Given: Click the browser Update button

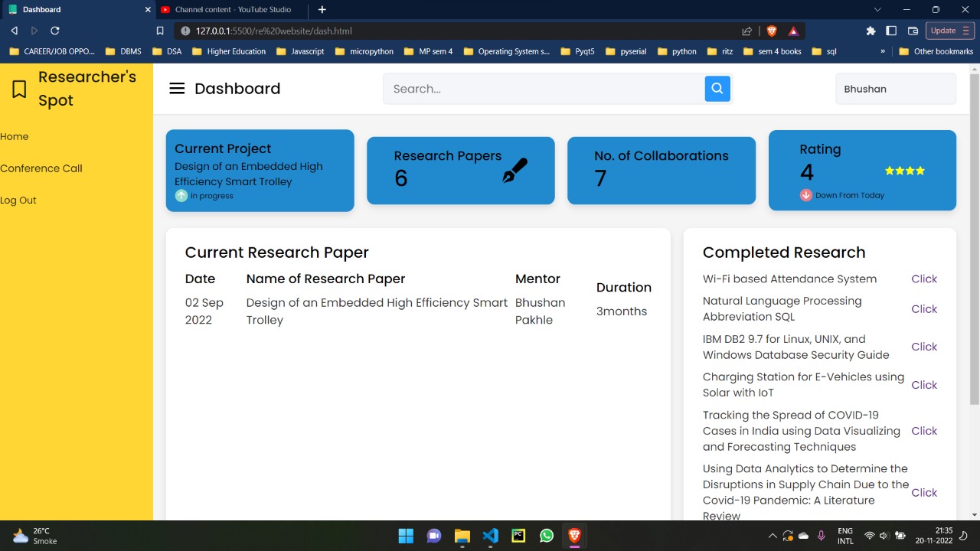Looking at the screenshot, I should tap(950, 31).
